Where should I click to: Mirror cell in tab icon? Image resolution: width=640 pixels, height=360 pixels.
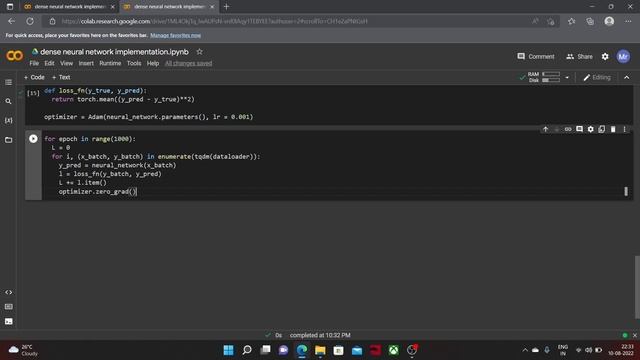point(602,129)
